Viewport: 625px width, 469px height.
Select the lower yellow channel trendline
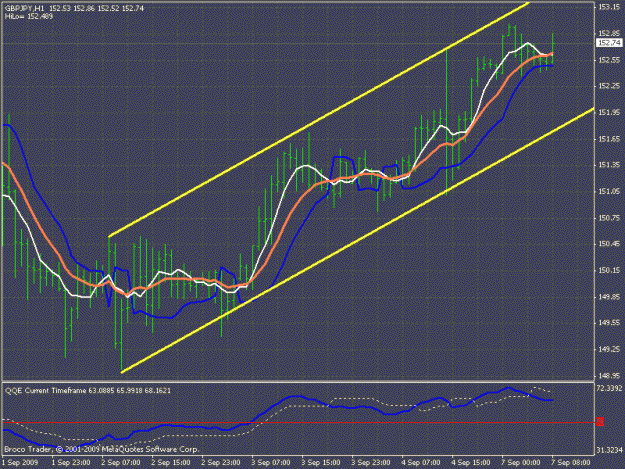(358, 240)
